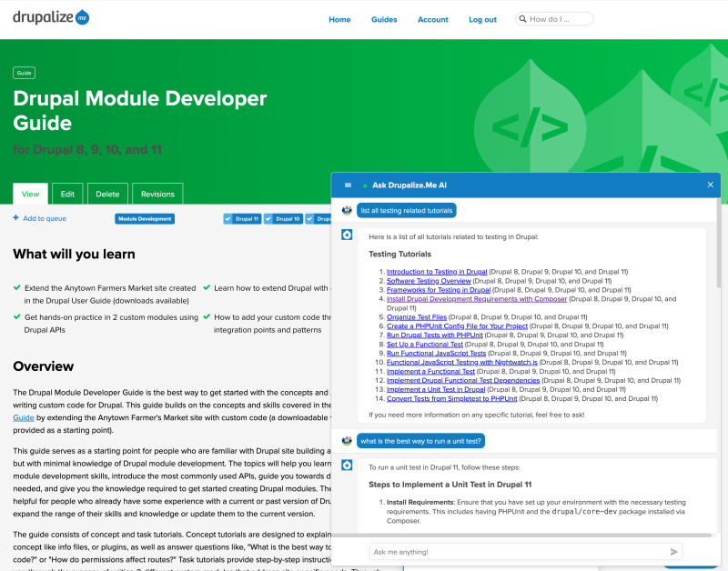Click the green online status dot in chat header
This screenshot has width=728, height=571.
click(365, 185)
